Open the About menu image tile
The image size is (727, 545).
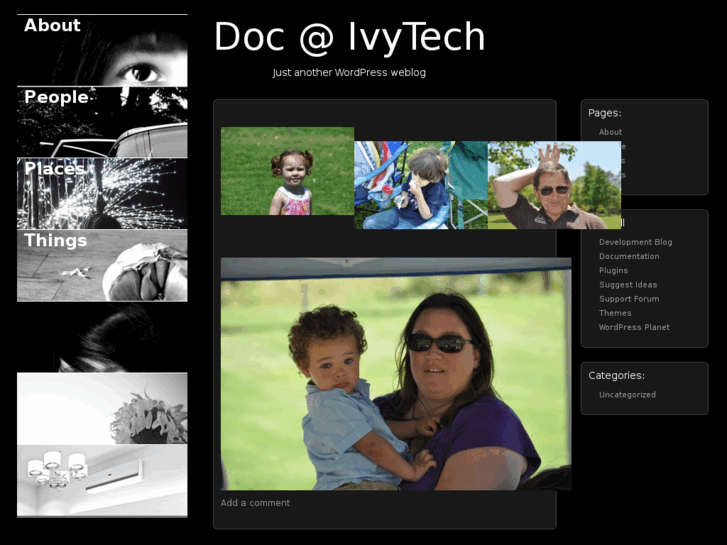102,51
